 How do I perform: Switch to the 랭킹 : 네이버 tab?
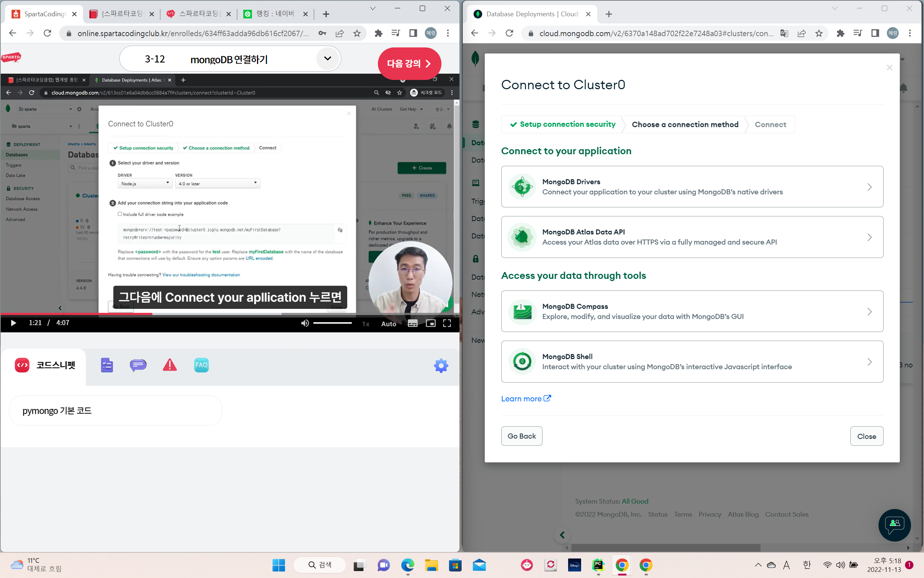[275, 14]
